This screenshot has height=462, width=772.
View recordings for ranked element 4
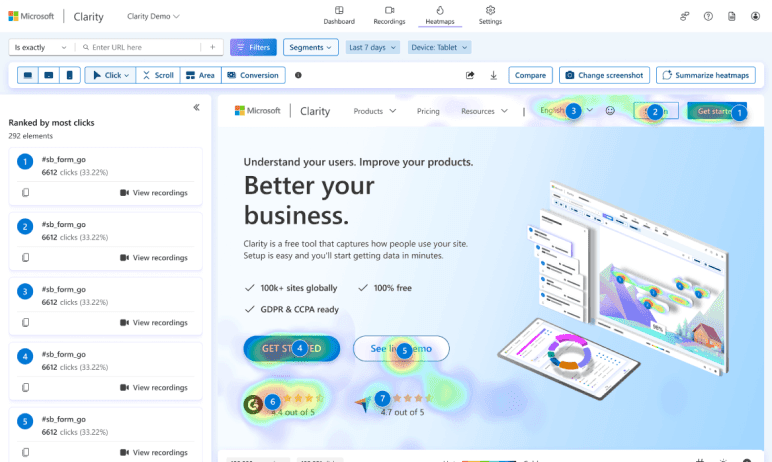(154, 388)
